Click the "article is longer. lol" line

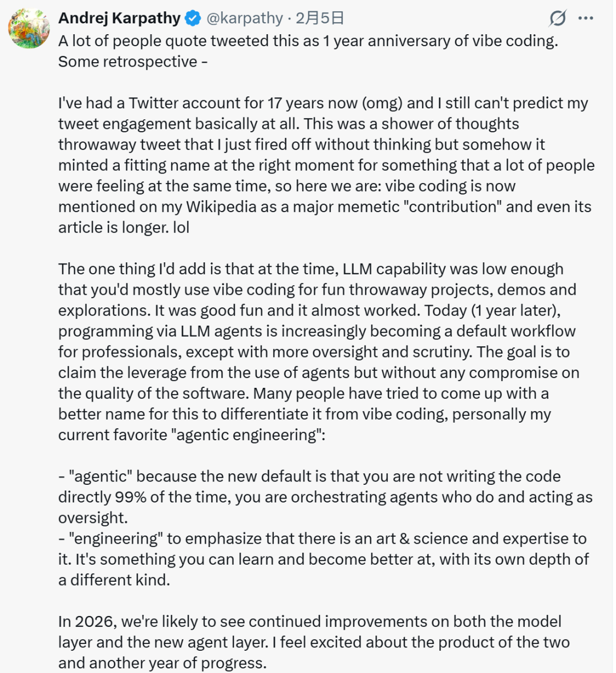click(124, 228)
